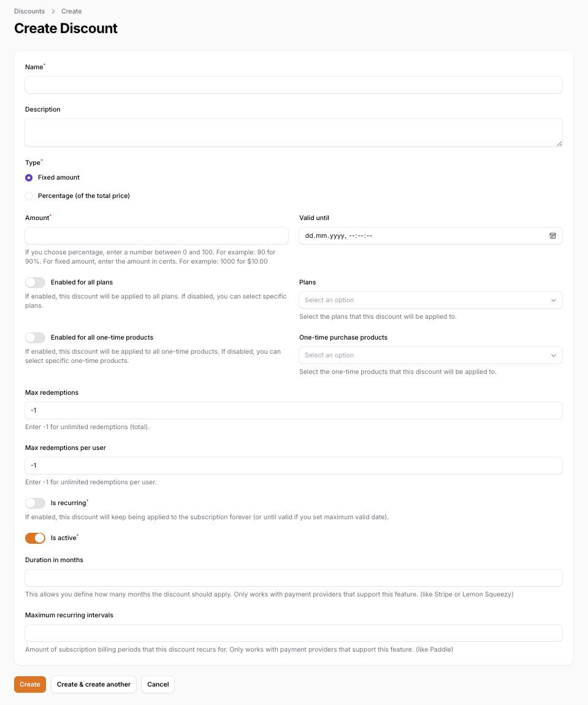Focus the Name input field

click(294, 85)
